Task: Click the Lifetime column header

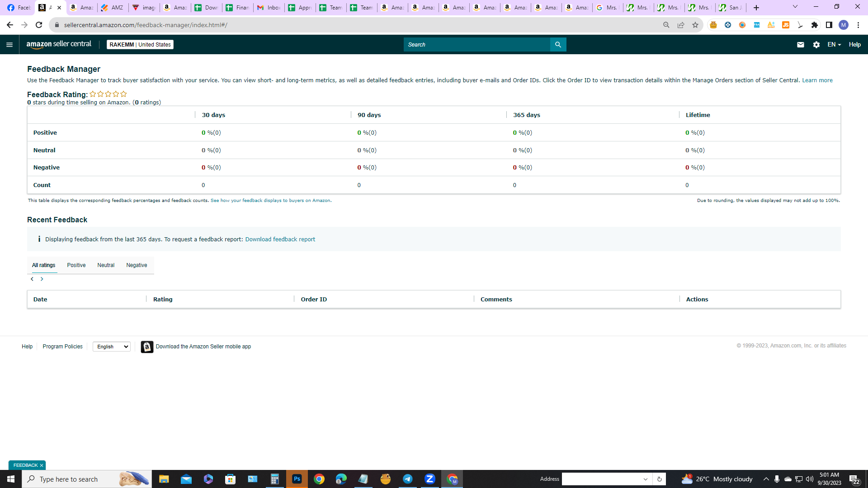Action: click(x=698, y=115)
